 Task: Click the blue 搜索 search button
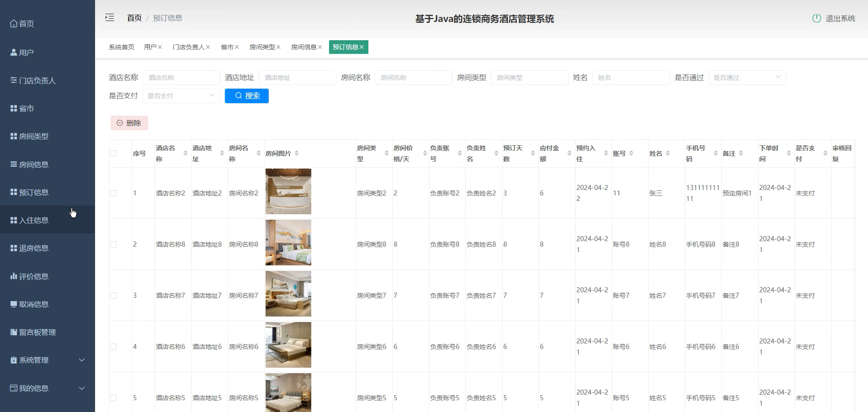[x=247, y=96]
